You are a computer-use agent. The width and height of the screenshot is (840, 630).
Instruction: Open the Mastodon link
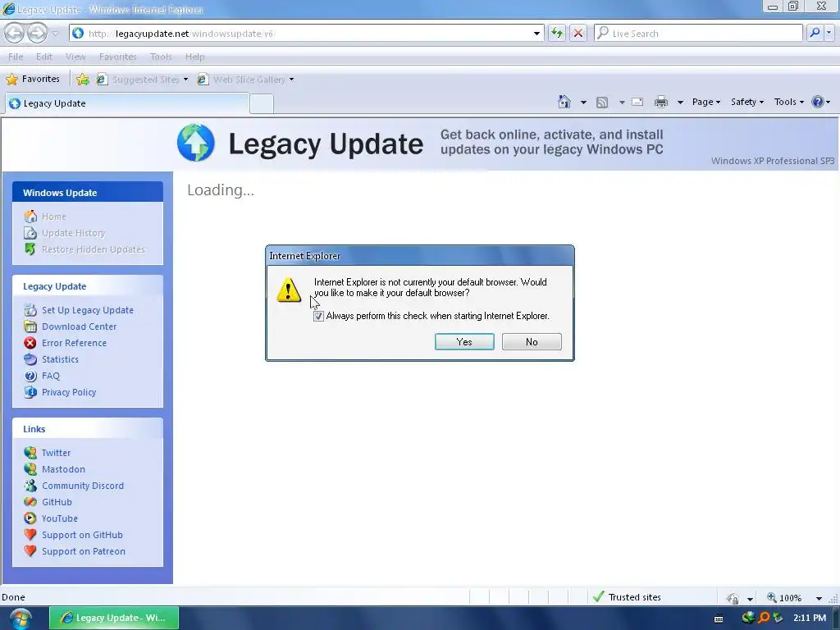click(x=64, y=469)
